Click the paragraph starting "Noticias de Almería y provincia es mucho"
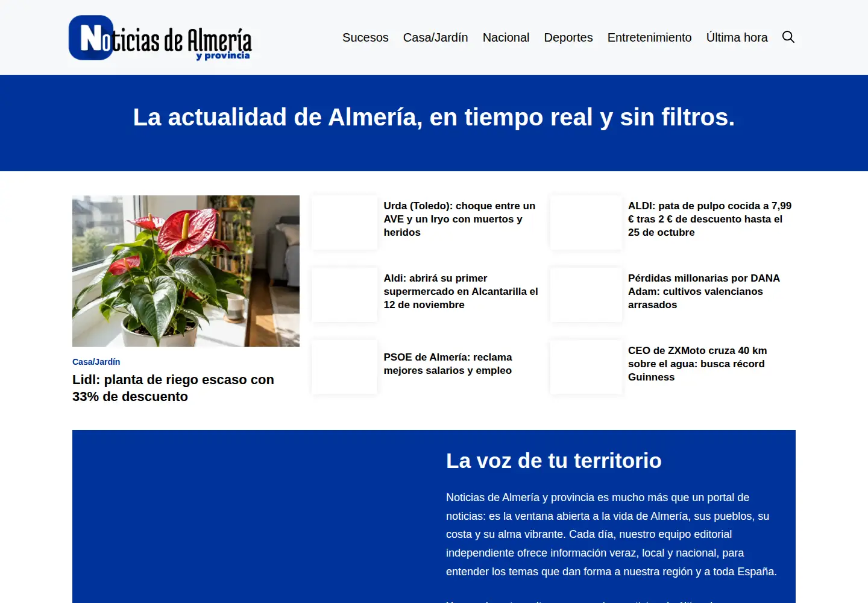 [x=612, y=534]
